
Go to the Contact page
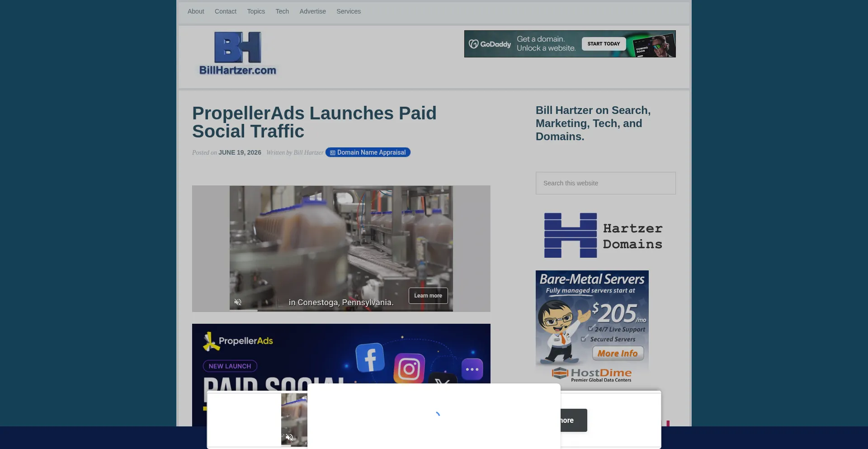[226, 11]
